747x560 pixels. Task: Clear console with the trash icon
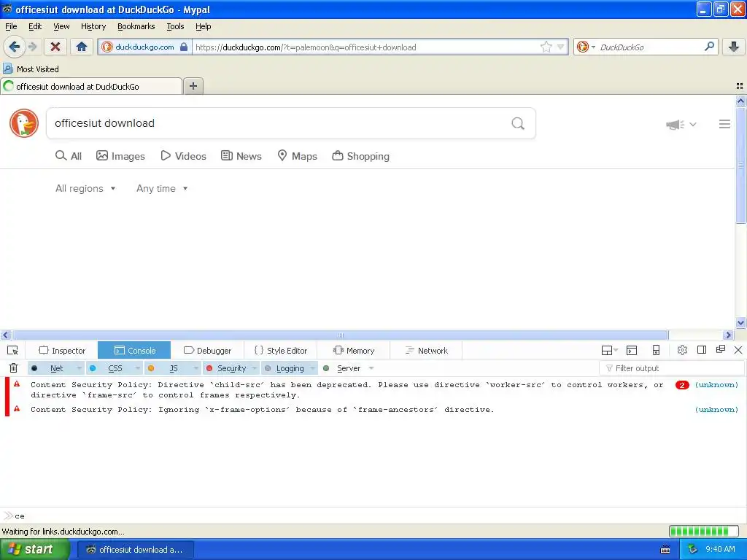(13, 368)
